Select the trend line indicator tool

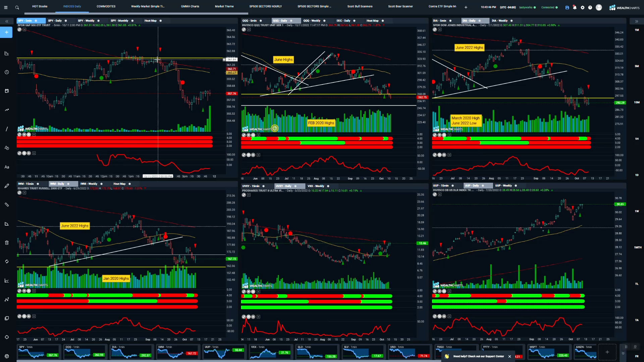coord(6,110)
